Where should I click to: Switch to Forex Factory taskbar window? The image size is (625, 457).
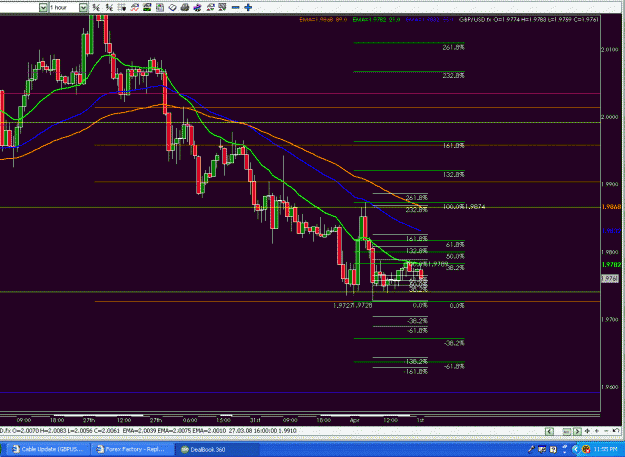point(132,449)
